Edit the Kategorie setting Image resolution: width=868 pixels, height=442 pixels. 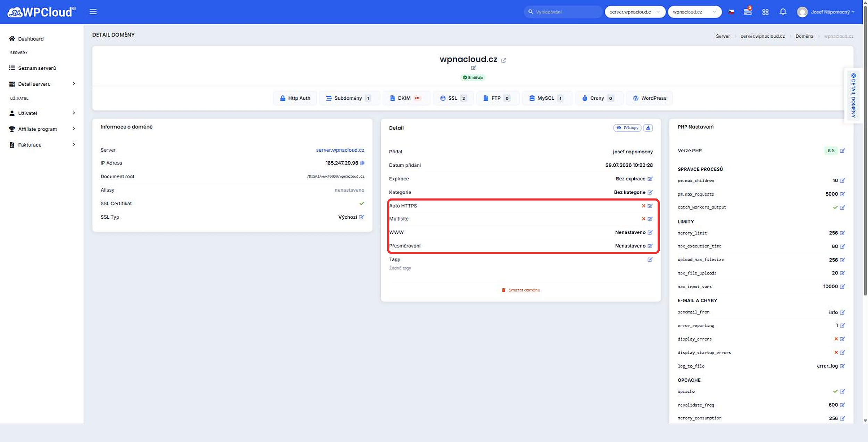point(650,193)
